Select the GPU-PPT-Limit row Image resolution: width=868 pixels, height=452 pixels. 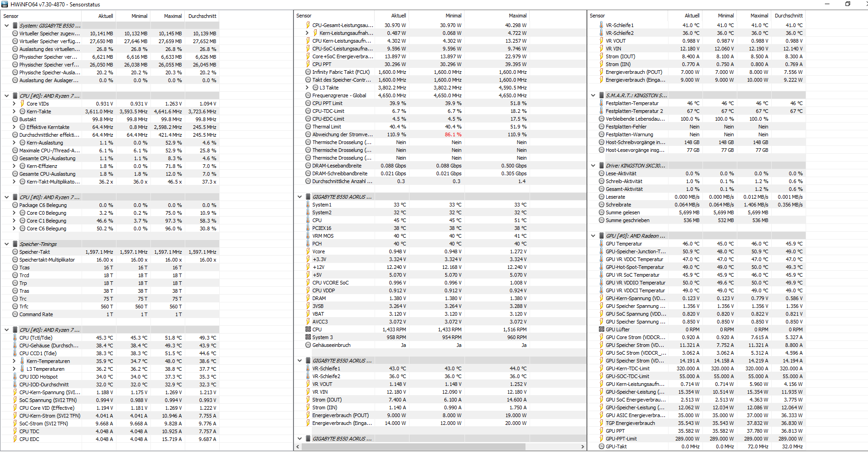click(x=697, y=439)
